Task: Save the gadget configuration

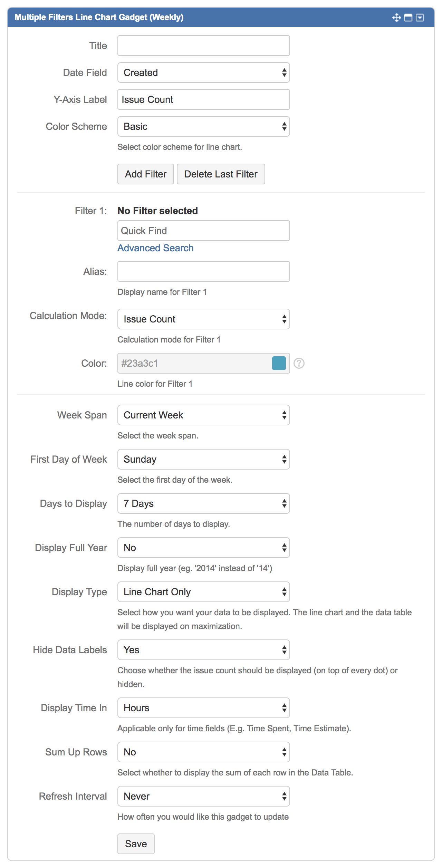Action: [x=136, y=844]
